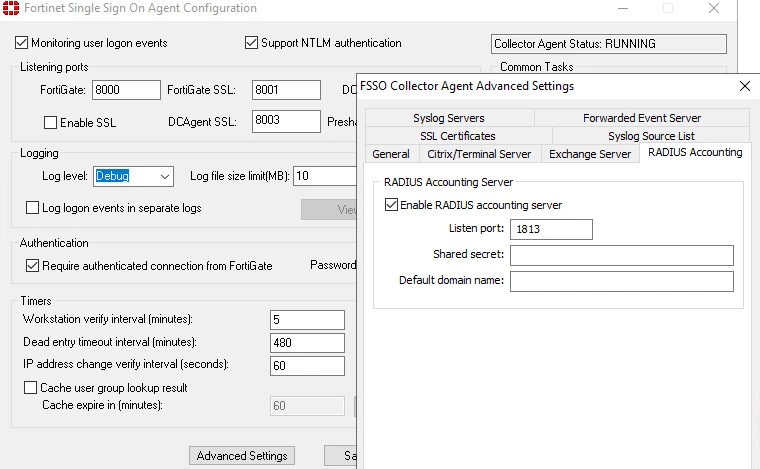Click the FortiGate SSL port field 8001

tap(286, 90)
